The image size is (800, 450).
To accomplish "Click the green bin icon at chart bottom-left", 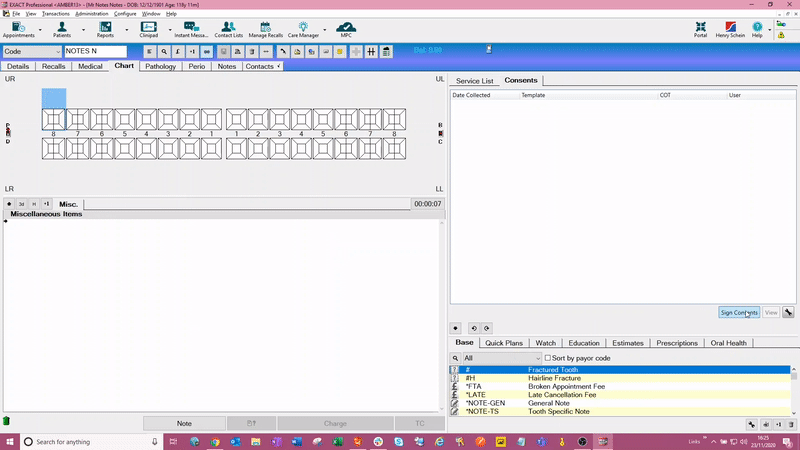I will [7, 421].
